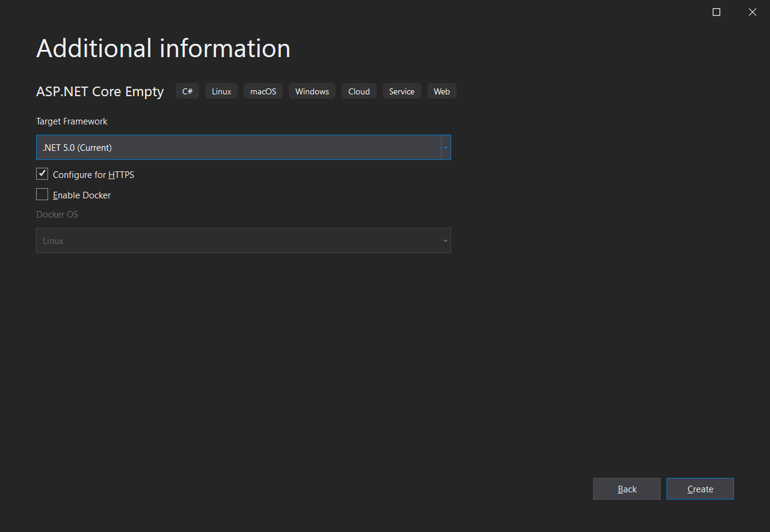Click the Enable Docker label text
770x532 pixels.
[82, 195]
